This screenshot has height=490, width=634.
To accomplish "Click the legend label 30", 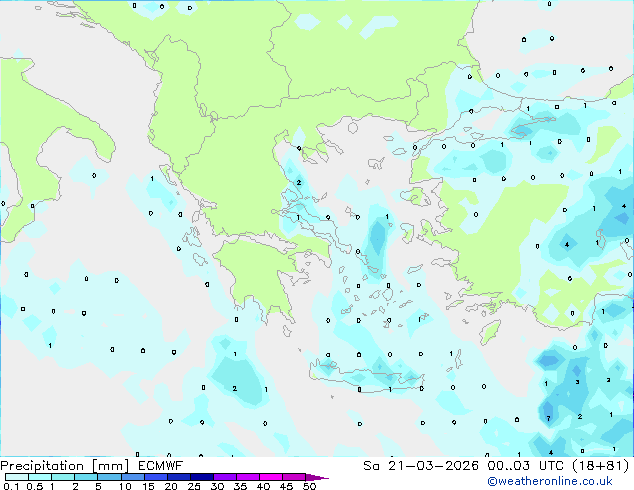I will click(x=217, y=486).
